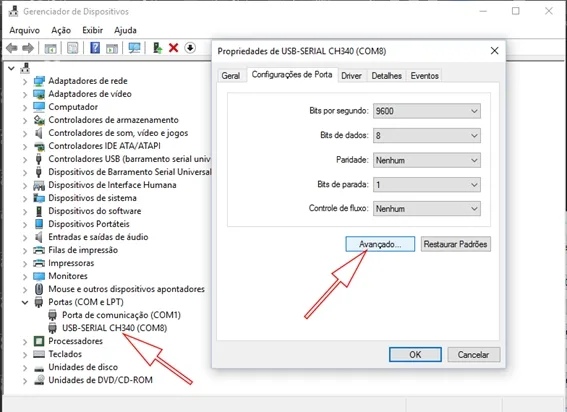Open the Controle de fluxo dropdown
The height and width of the screenshot is (412, 567).
(427, 209)
